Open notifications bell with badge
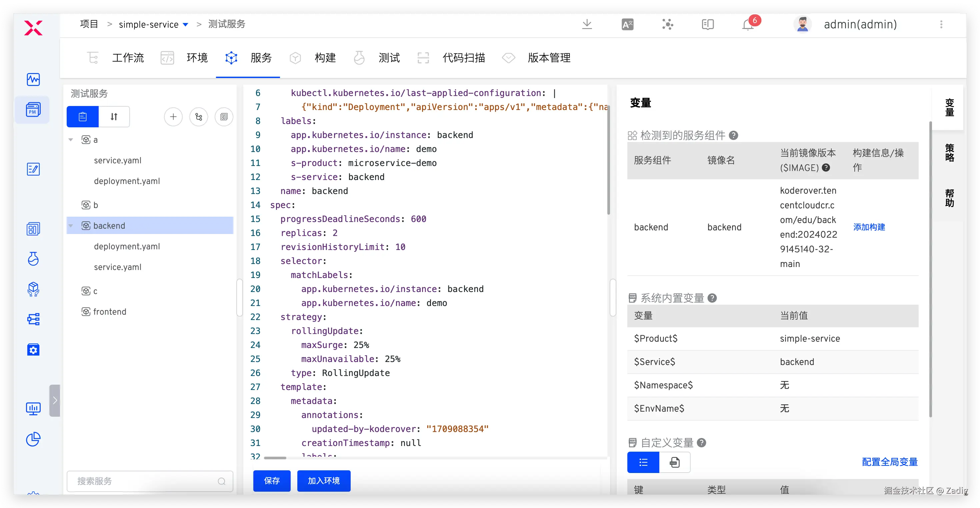Viewport: 980px width, 508px height. [748, 24]
